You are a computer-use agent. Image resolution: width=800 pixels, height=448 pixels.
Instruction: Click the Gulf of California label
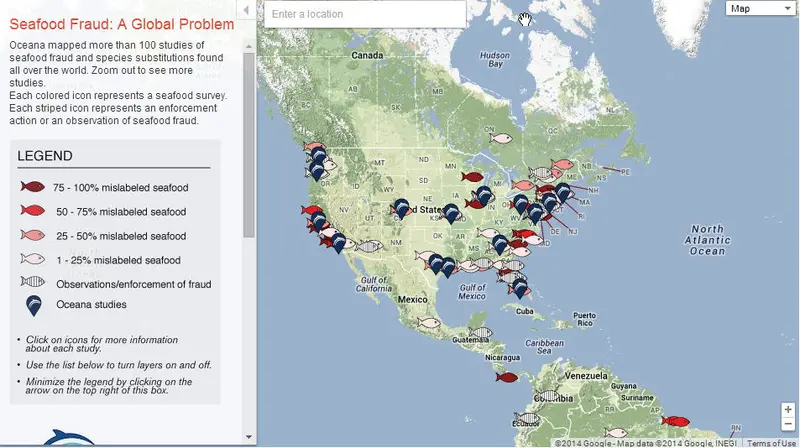[374, 284]
